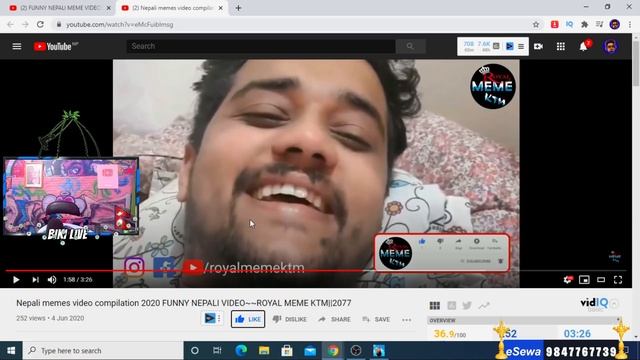Open the YouTube account avatar menu
This screenshot has height=360, width=640.
click(x=611, y=47)
